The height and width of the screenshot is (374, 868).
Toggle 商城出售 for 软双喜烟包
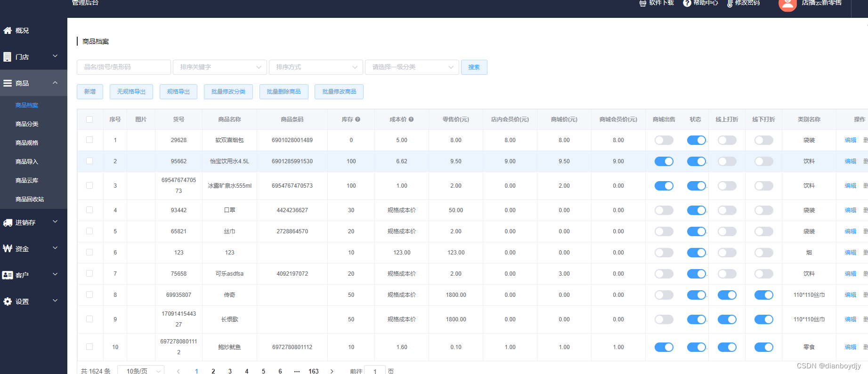point(664,140)
